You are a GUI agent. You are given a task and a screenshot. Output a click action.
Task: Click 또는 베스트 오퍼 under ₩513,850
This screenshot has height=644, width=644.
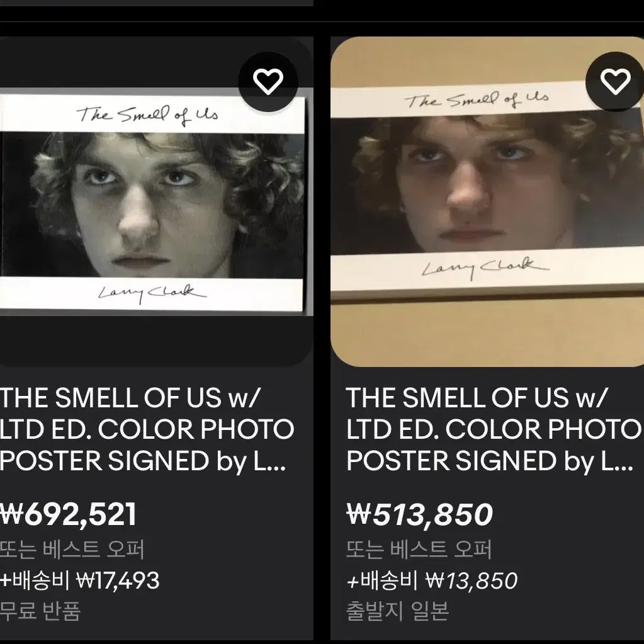[419, 550]
